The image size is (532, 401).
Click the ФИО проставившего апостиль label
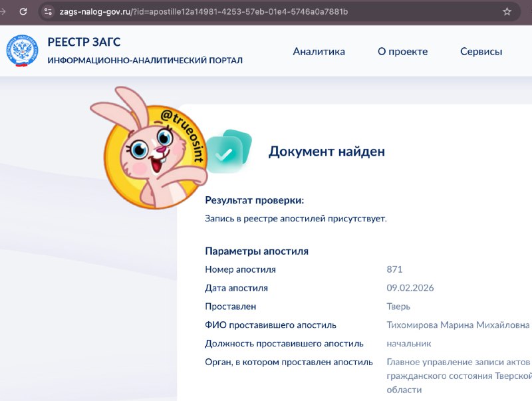(x=271, y=325)
